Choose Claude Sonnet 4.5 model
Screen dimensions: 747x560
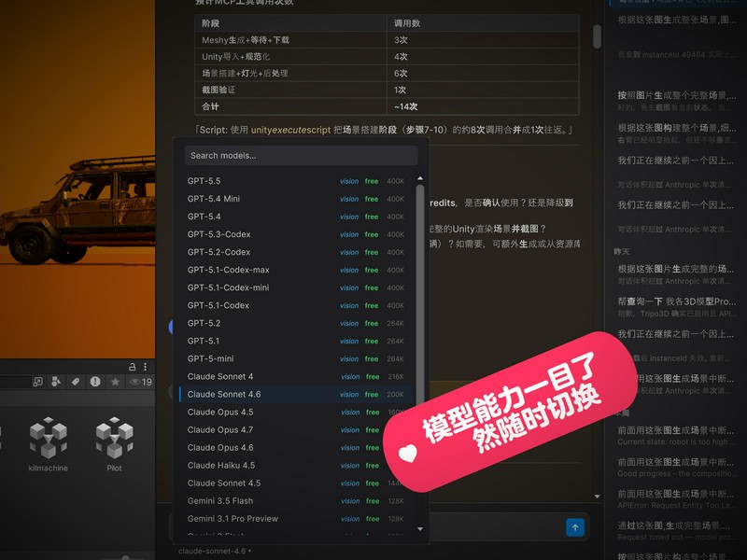click(x=295, y=483)
